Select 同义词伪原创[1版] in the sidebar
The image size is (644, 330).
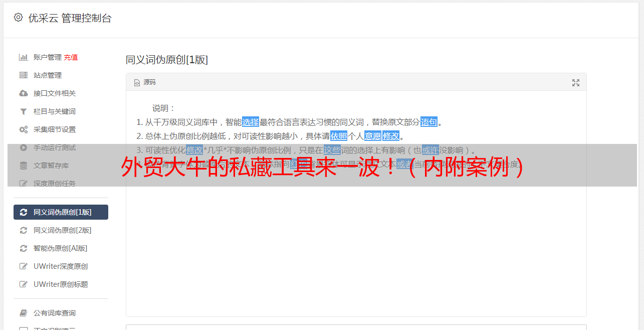coord(61,212)
